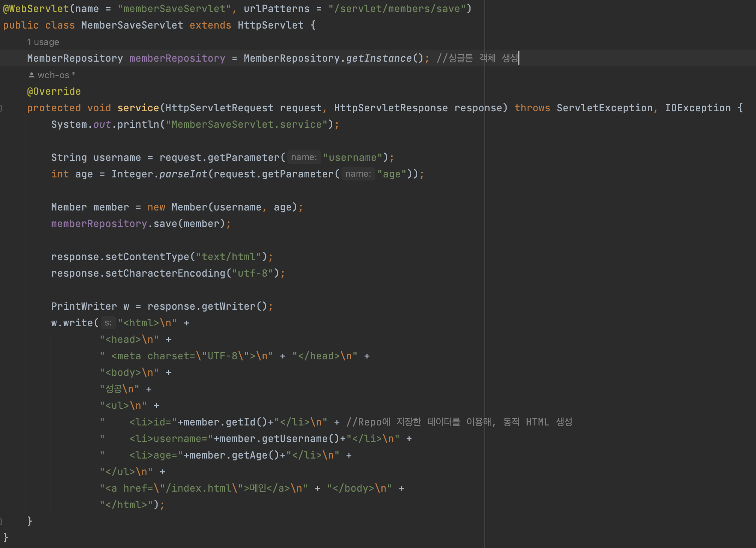Click the "<head>\n" string line
This screenshot has height=548, width=756.
point(129,339)
